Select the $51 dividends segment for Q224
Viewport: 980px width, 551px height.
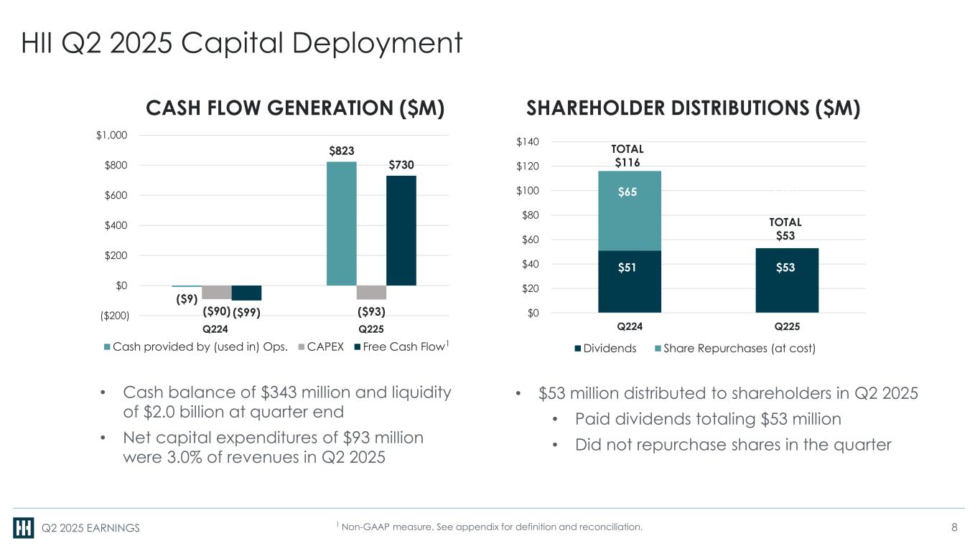click(x=629, y=281)
